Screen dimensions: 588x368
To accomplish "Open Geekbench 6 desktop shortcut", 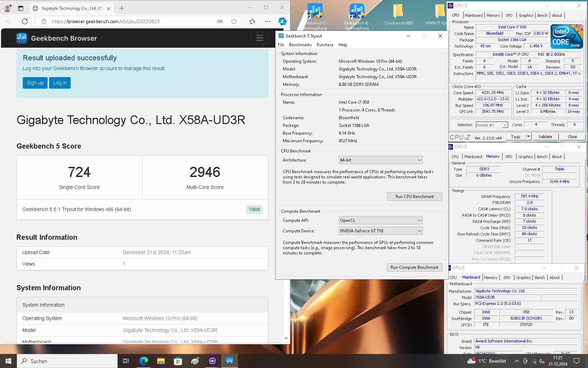I will coord(357,16).
